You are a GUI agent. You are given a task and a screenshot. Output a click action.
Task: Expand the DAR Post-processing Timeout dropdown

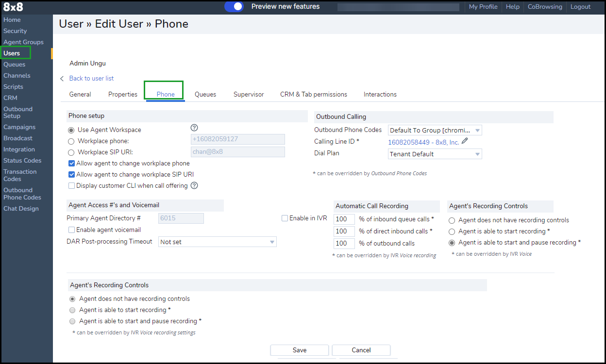218,242
